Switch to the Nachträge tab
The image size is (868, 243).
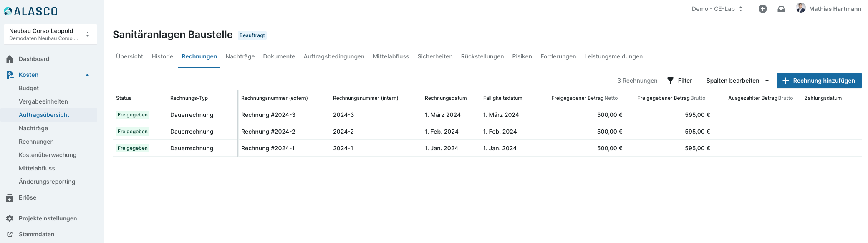pyautogui.click(x=240, y=56)
